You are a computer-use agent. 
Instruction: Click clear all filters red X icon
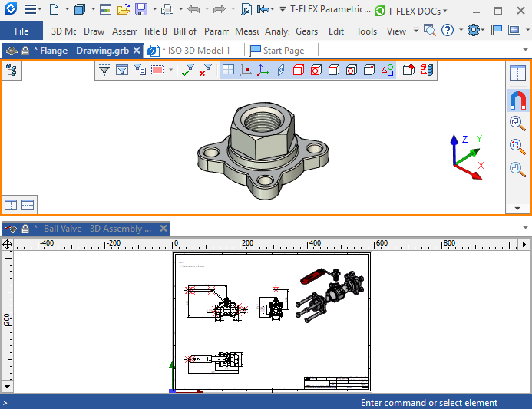point(205,70)
